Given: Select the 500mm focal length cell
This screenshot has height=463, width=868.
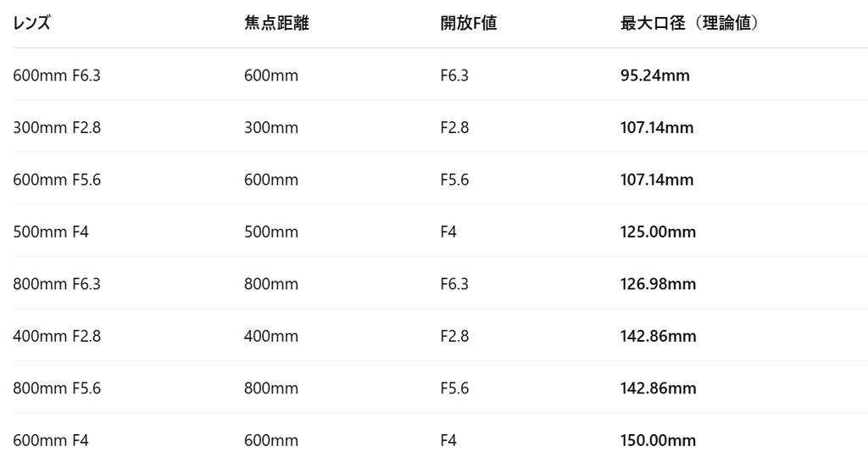Looking at the screenshot, I should [x=271, y=231].
